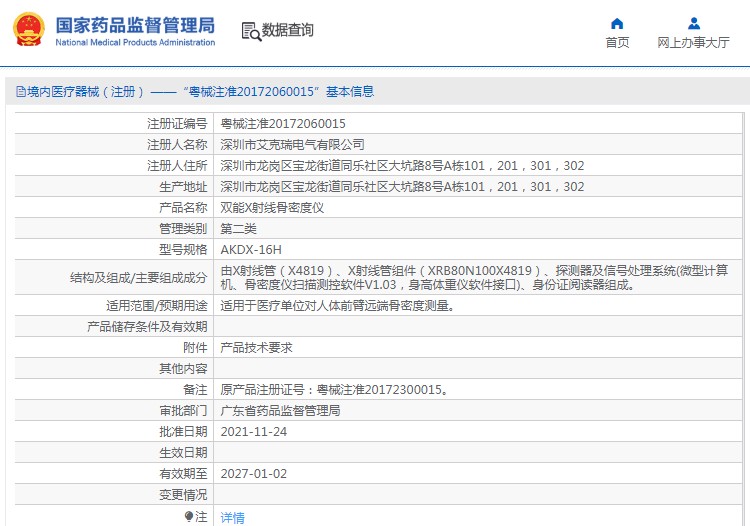The height and width of the screenshot is (526, 750).
Task: Click the 产品储存条件及有效期 label
Action: point(147,327)
